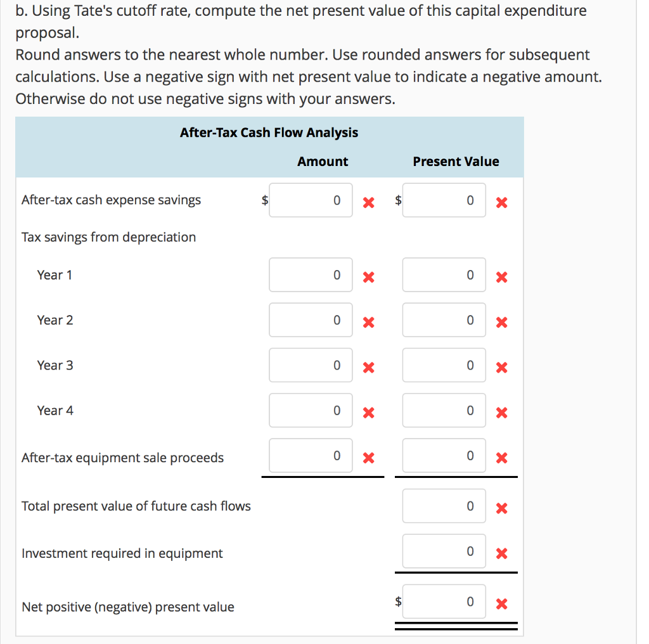Click the red X beside Year 1 amount field
649x644 pixels.
[x=368, y=276]
